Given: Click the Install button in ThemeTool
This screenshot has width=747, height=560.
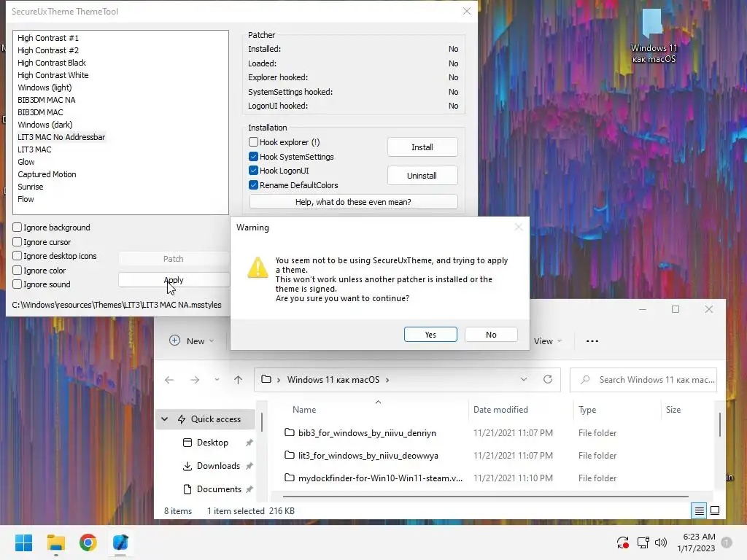Looking at the screenshot, I should pyautogui.click(x=422, y=147).
